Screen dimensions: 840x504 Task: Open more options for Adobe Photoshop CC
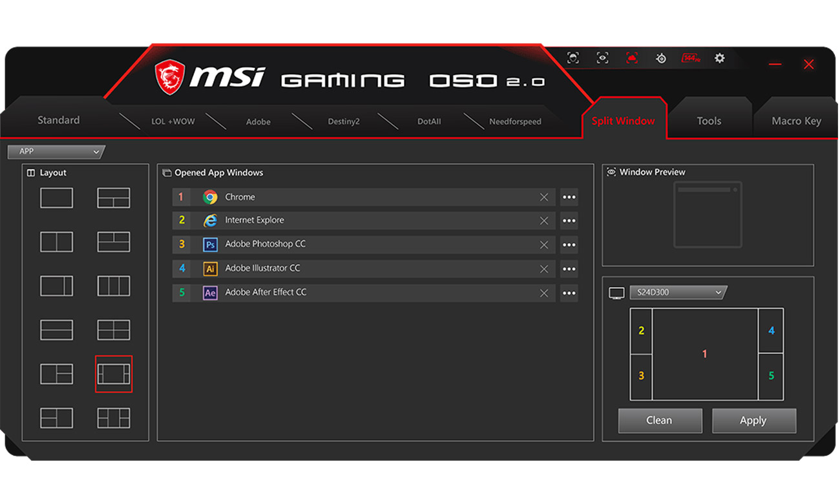(x=569, y=245)
